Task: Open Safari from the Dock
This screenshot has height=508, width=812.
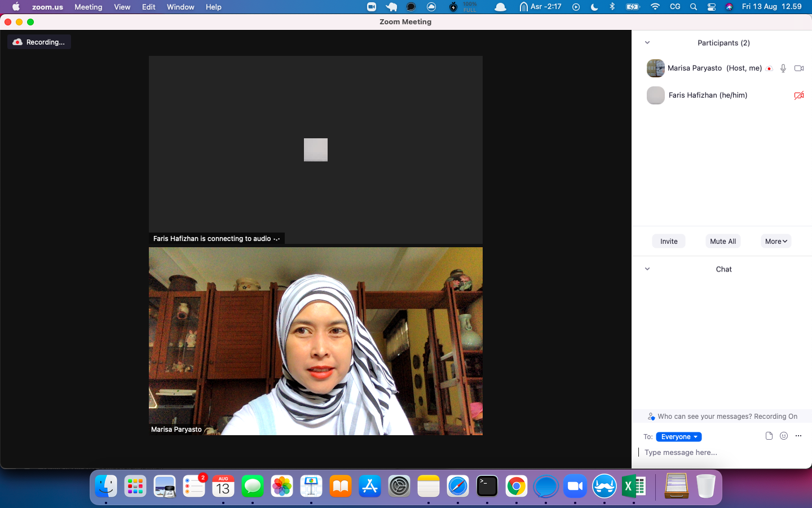Action: point(458,486)
